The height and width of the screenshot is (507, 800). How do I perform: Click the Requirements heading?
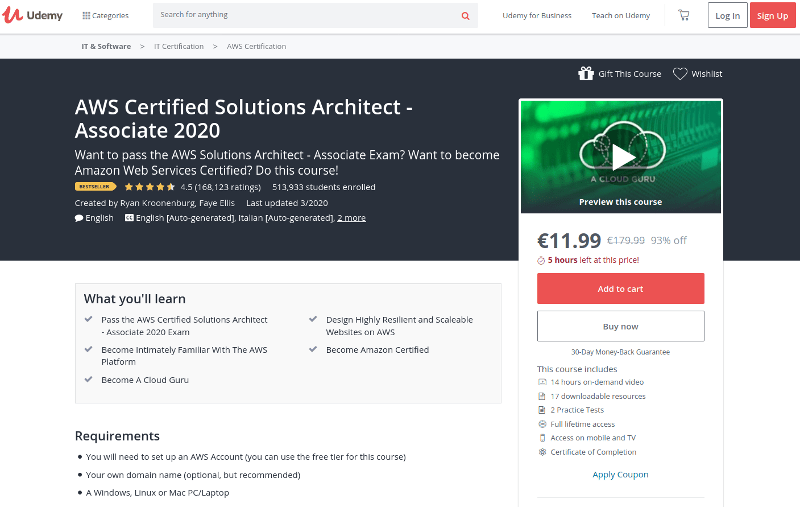117,436
